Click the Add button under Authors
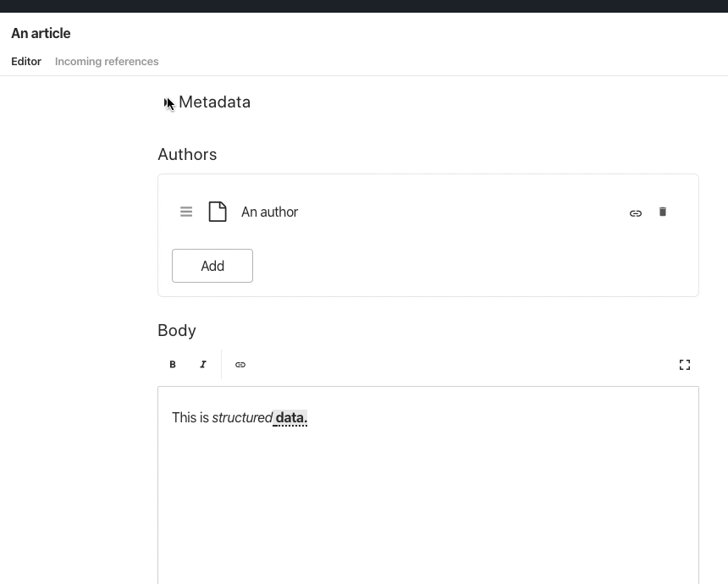728x584 pixels. [212, 265]
